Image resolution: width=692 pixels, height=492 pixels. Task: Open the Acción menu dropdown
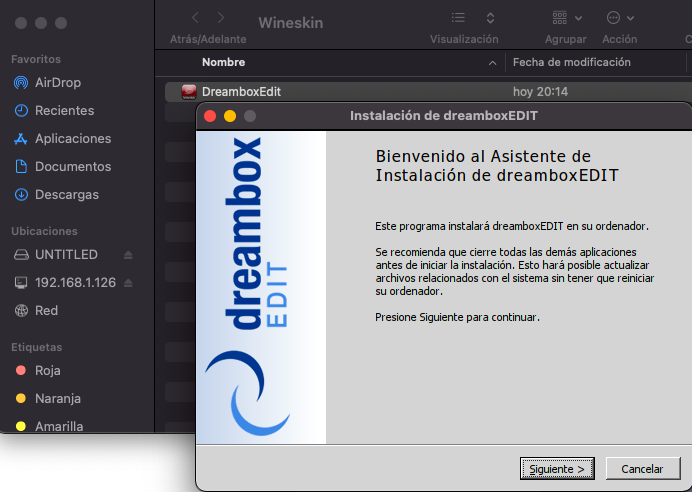pos(619,18)
